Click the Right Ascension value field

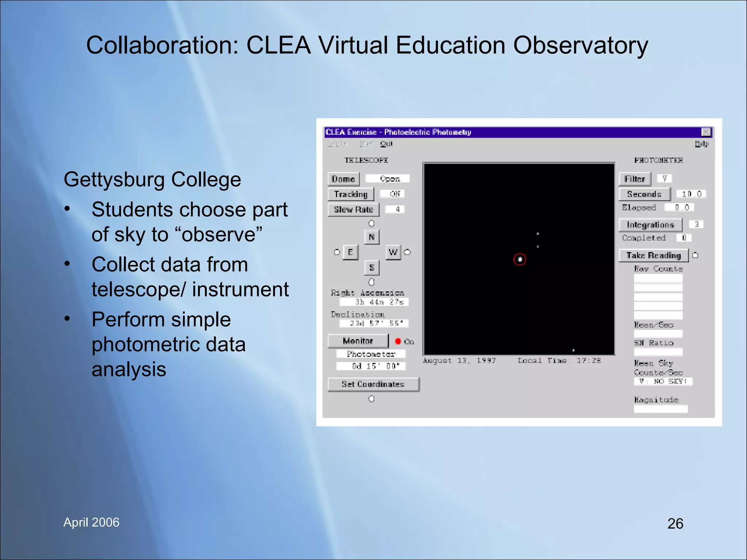pyautogui.click(x=374, y=302)
